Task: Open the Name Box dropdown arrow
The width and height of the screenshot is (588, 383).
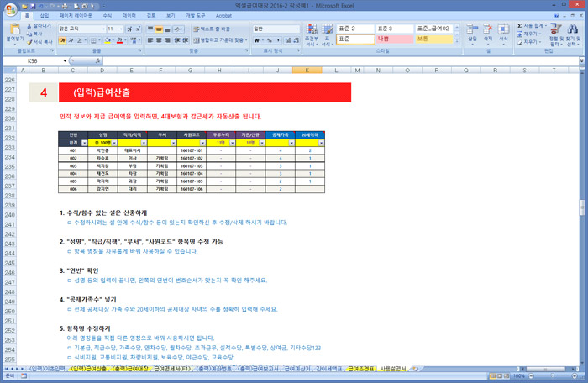Action: [x=65, y=60]
